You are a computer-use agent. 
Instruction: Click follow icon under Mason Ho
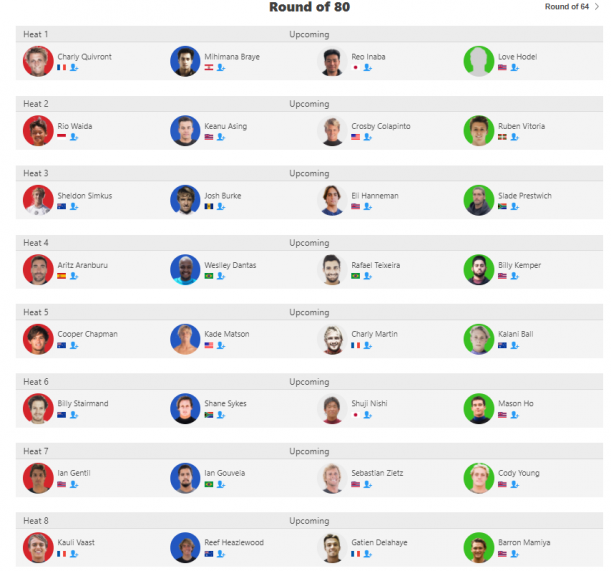pos(515,415)
